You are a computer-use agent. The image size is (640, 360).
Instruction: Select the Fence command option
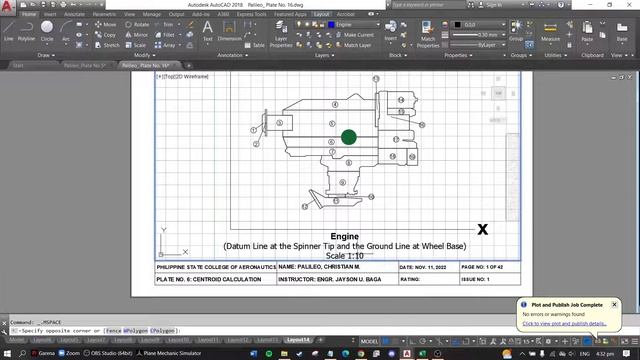pos(113,331)
